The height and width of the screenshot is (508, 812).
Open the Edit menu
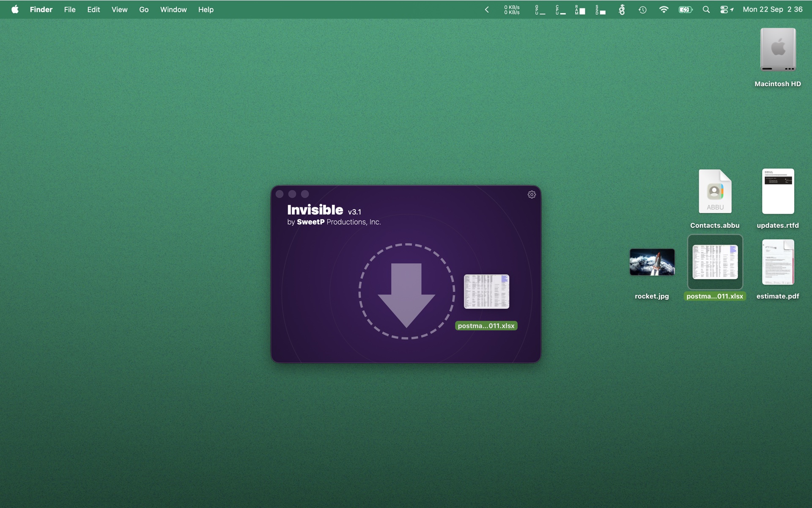coord(93,9)
